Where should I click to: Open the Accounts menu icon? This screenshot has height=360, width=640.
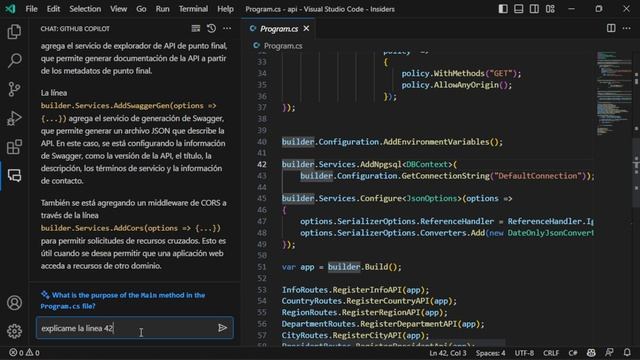[14, 302]
